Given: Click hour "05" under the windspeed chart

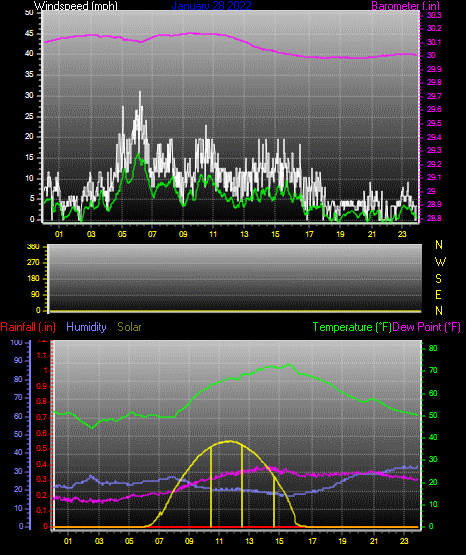Looking at the screenshot, I should pos(122,234).
